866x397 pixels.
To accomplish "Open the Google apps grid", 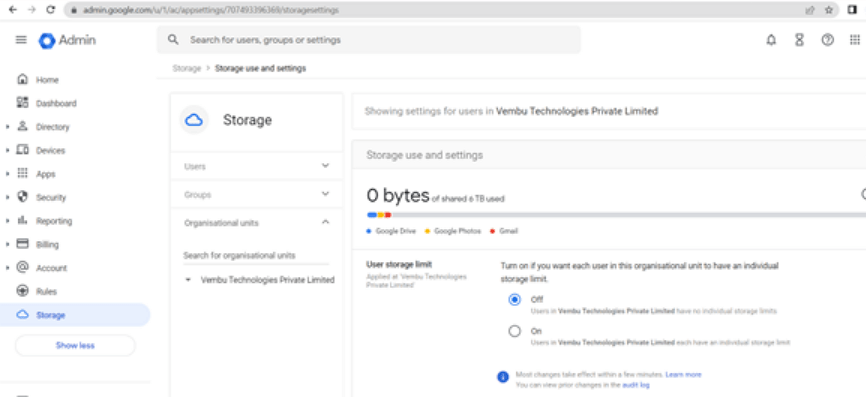I will pos(855,40).
